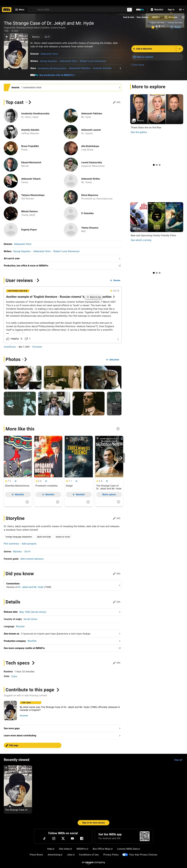Open Watch options for Dr. Jekyll card
The image size is (187, 868).
click(x=109, y=495)
